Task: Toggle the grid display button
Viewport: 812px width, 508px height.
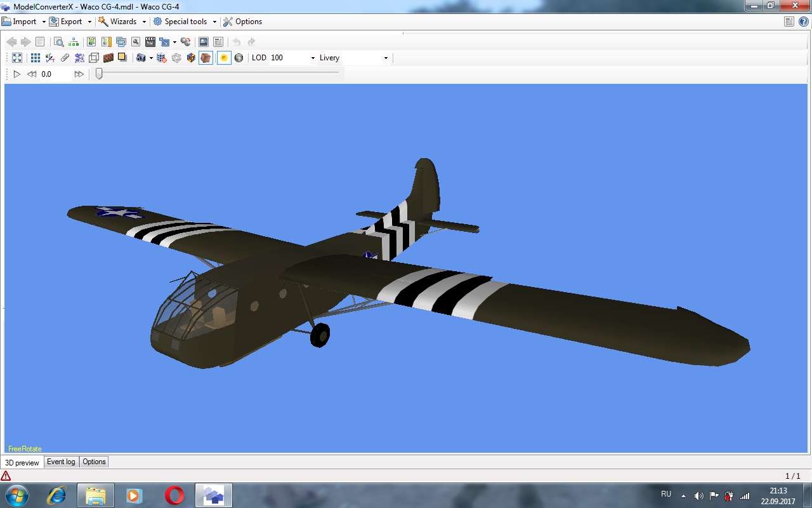Action: point(36,58)
